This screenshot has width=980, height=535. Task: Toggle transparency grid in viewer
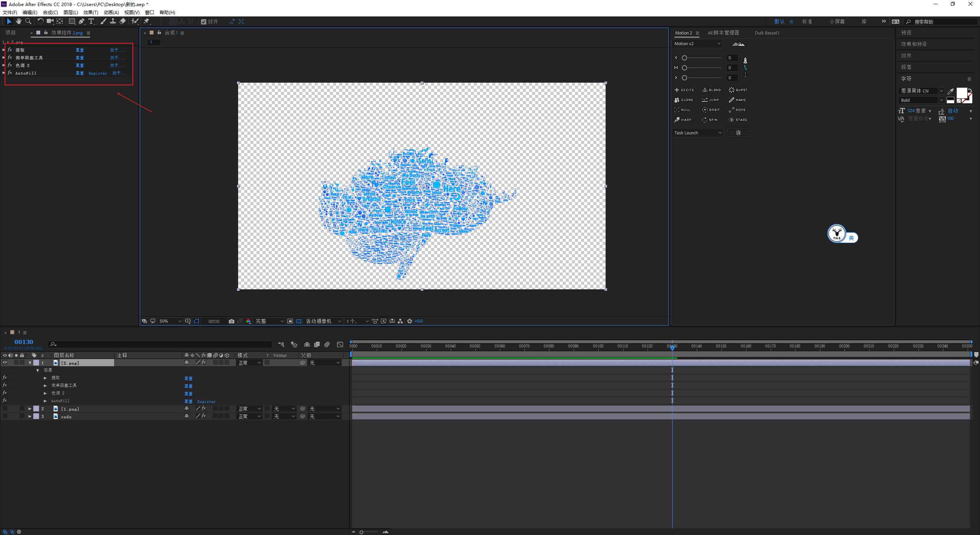click(x=299, y=321)
